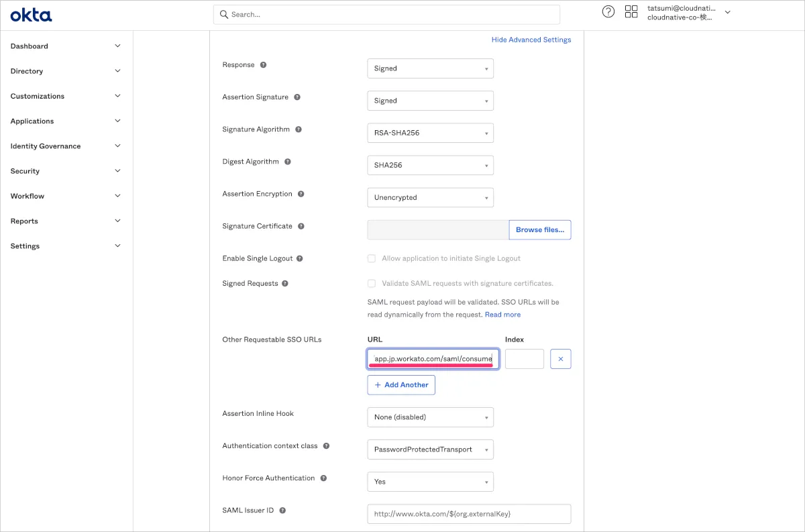Click help icon next to Honor Force Authentication
This screenshot has width=805, height=532.
pyautogui.click(x=323, y=478)
